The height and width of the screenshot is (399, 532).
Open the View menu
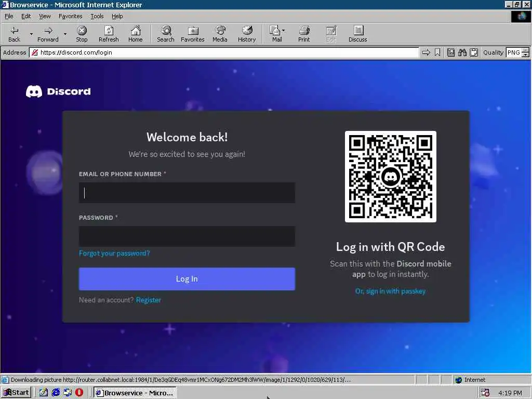click(45, 16)
